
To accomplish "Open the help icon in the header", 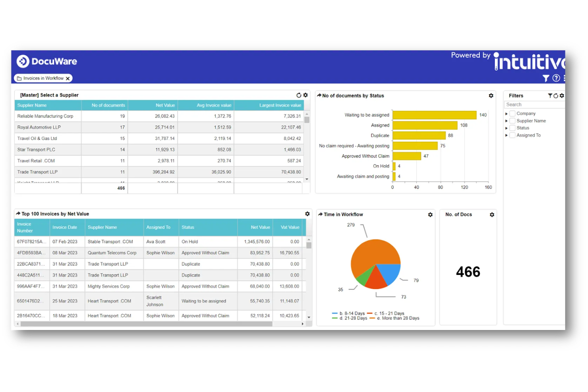I will coord(556,78).
